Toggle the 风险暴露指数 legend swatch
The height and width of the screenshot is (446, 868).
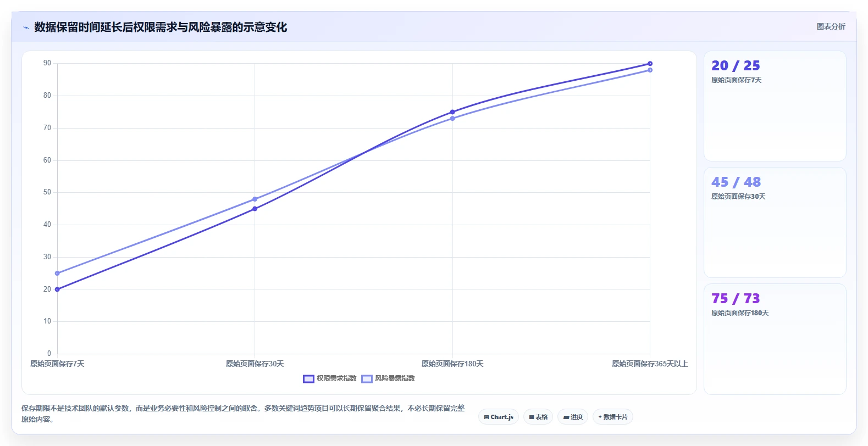tap(367, 378)
